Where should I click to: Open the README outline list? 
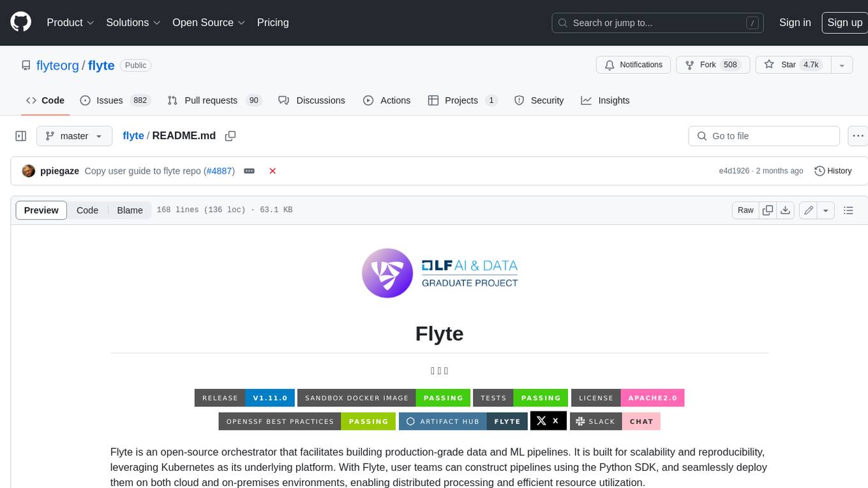848,210
